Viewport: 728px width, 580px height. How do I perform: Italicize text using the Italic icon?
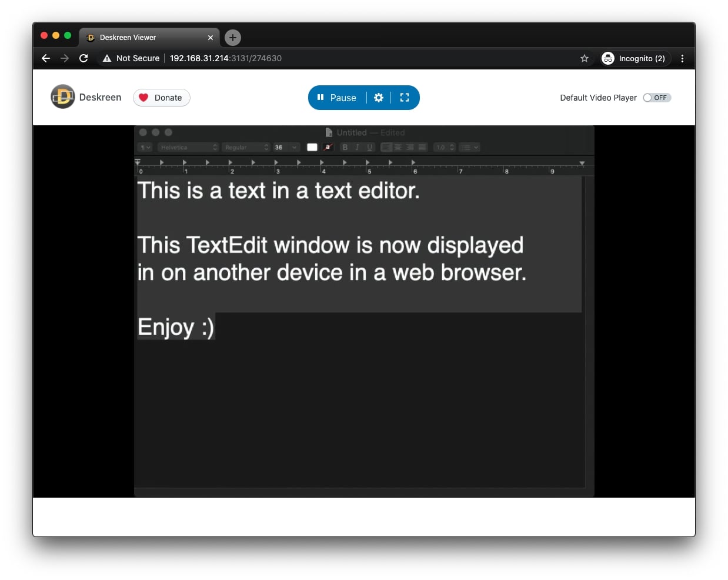[x=357, y=147]
